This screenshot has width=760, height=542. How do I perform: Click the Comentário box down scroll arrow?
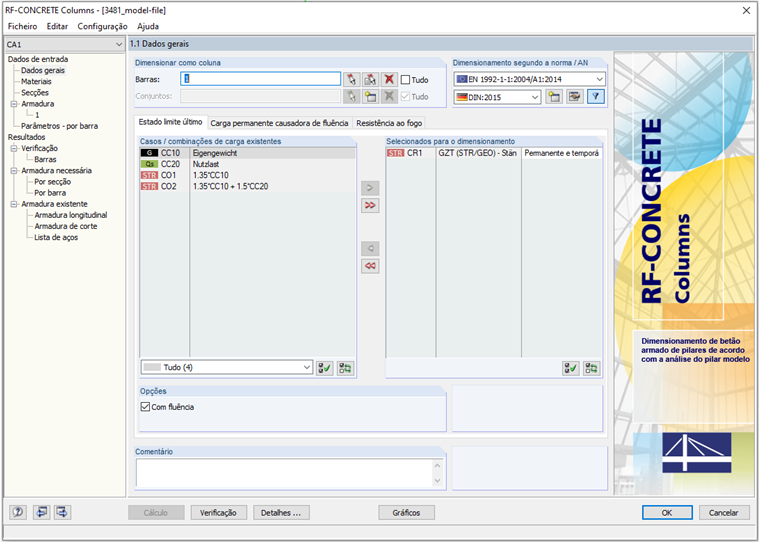[x=437, y=481]
